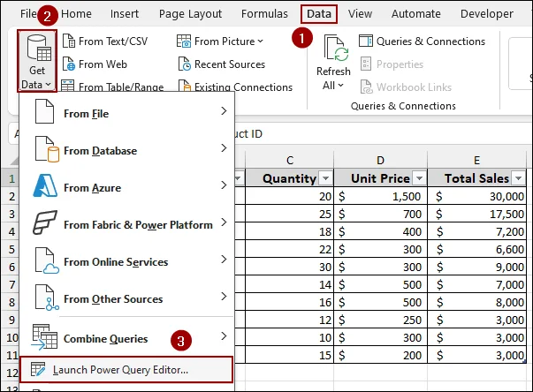Open the Page Layout tab
This screenshot has height=392, width=533.
click(190, 14)
